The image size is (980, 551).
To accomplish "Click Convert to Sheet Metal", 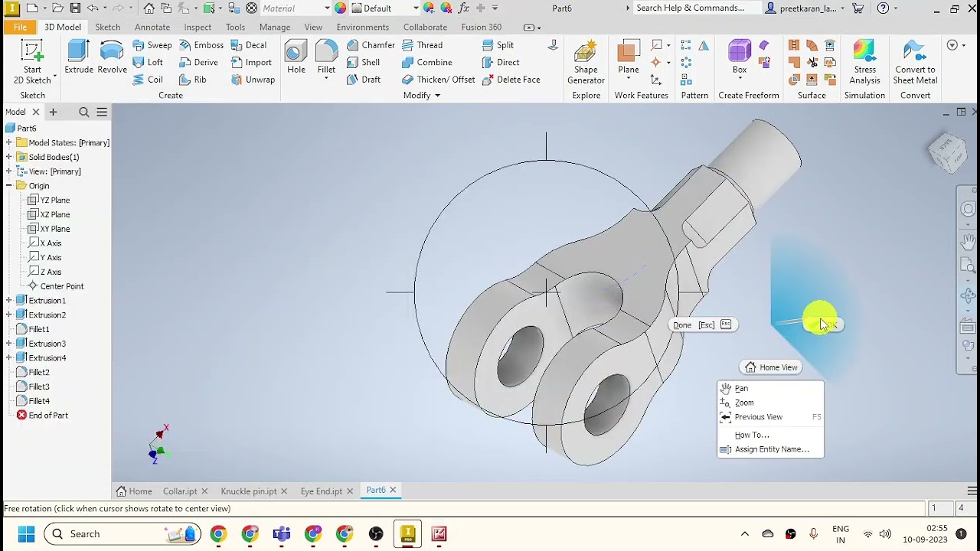I will pyautogui.click(x=915, y=63).
